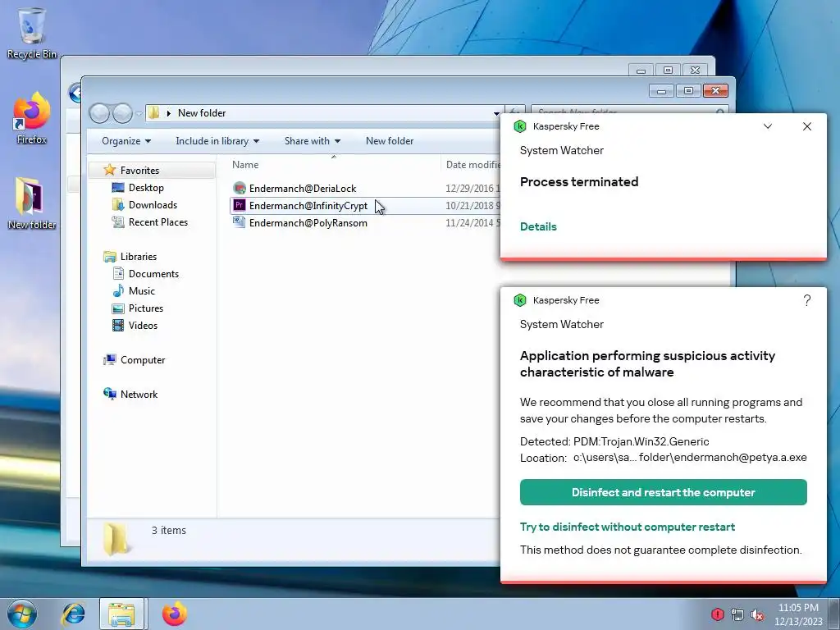The image size is (840, 630).
Task: Open the Recycle Bin desktop icon
Action: coord(31,32)
